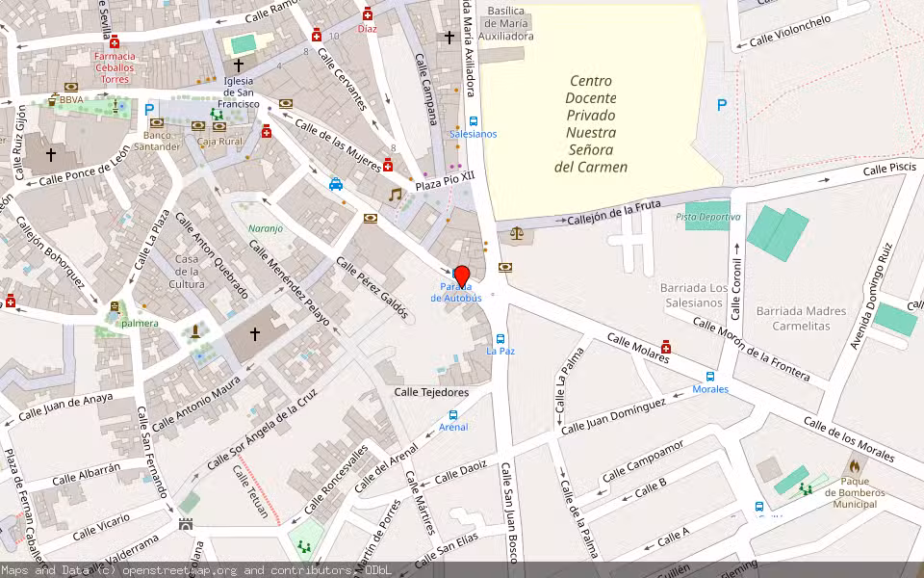
Task: Click the red Parada de Autobús map marker
Action: coord(463,273)
